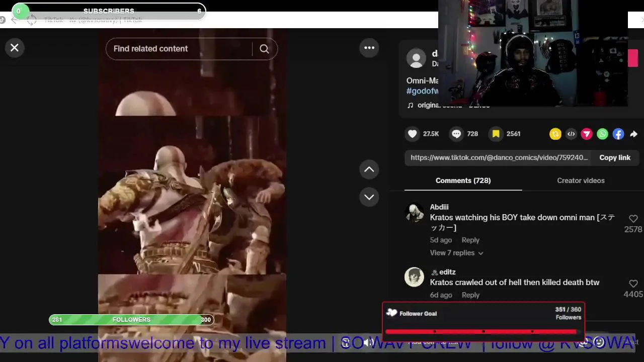The width and height of the screenshot is (644, 362).
Task: Click the yellow repost icon
Action: point(555,134)
